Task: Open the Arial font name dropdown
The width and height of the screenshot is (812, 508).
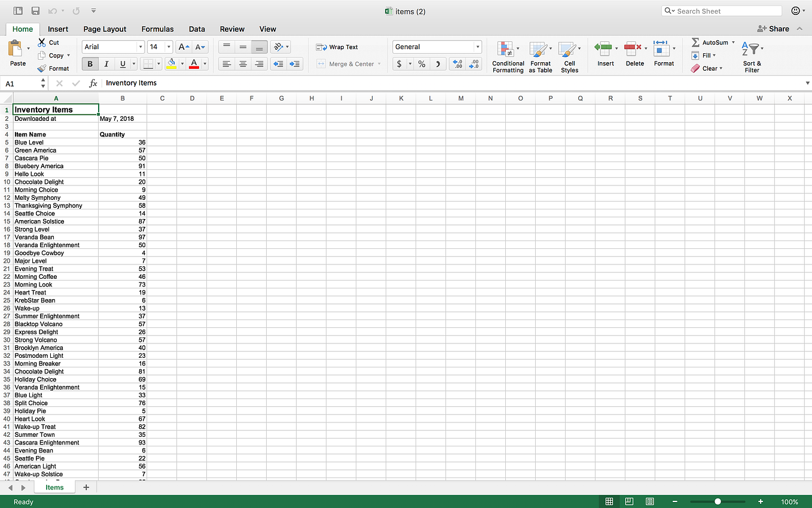Action: tap(139, 47)
